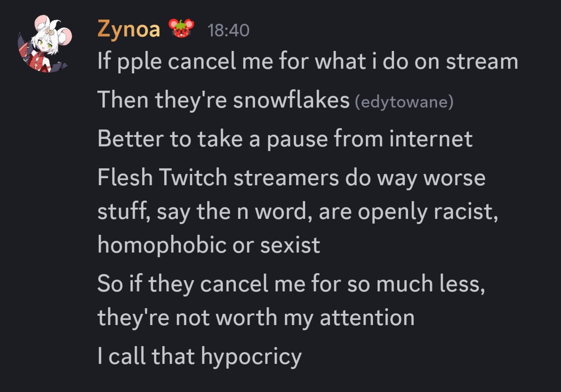Click the (edytowane) edited label
561x392 pixels.
404,102
